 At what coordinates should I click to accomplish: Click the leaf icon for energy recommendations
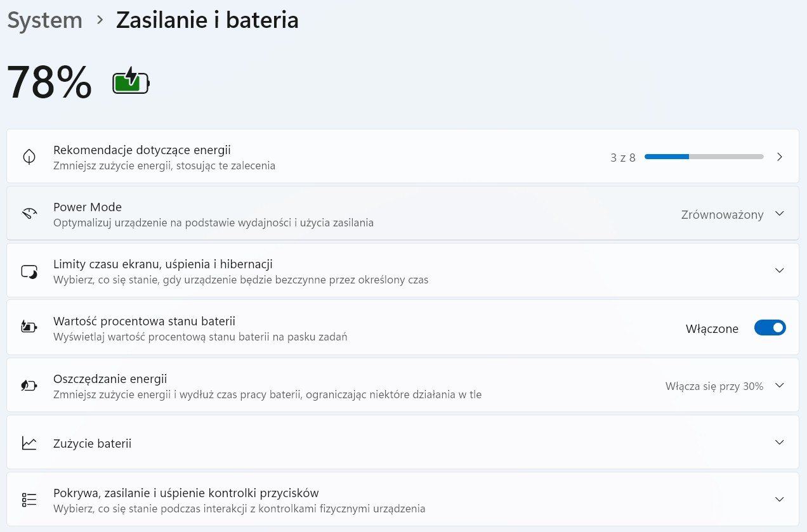pyautogui.click(x=29, y=157)
